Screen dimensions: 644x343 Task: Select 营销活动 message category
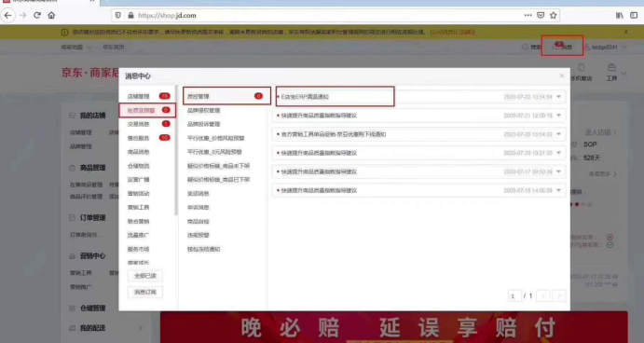tap(139, 194)
